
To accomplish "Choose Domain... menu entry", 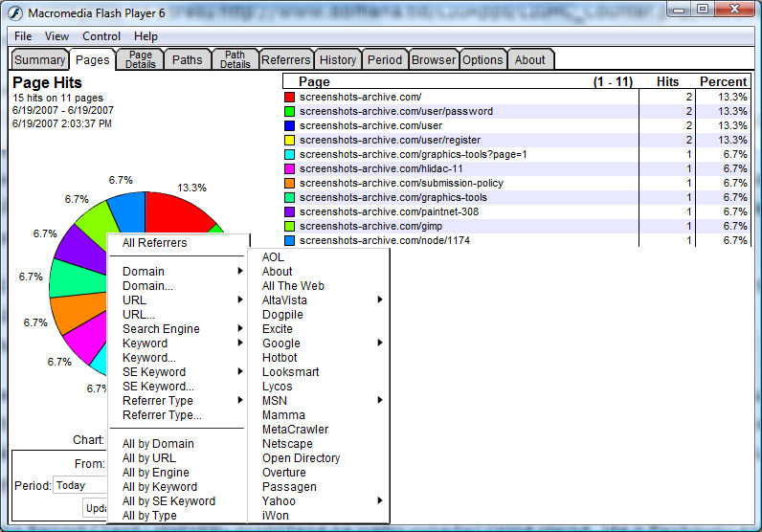I will 147,286.
